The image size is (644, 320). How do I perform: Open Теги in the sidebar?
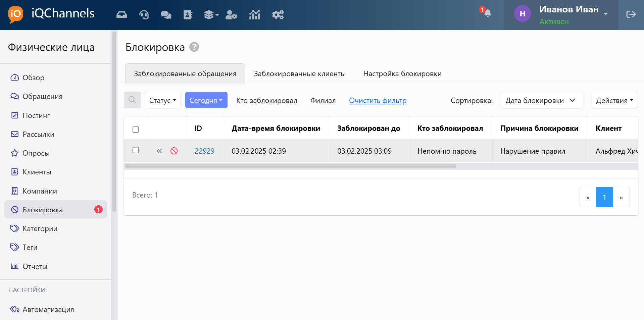point(55,247)
